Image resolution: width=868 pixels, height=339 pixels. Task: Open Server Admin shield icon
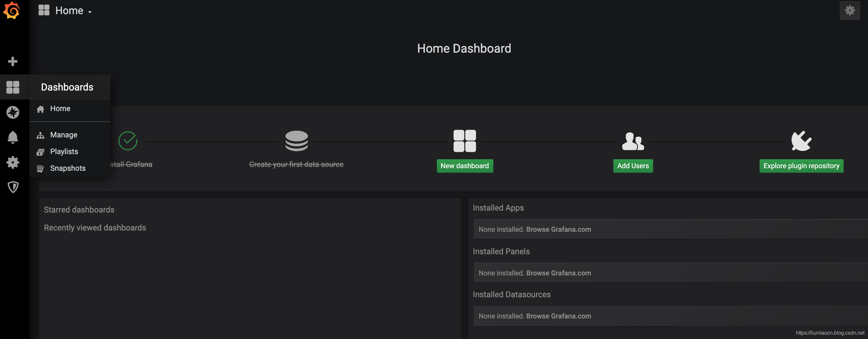pyautogui.click(x=13, y=187)
